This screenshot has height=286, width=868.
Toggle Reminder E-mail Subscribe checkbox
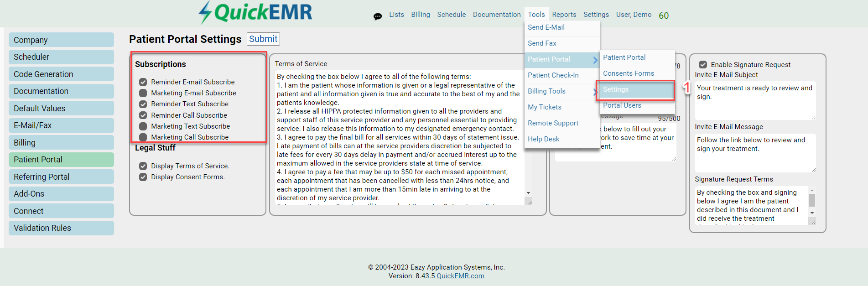coord(143,82)
